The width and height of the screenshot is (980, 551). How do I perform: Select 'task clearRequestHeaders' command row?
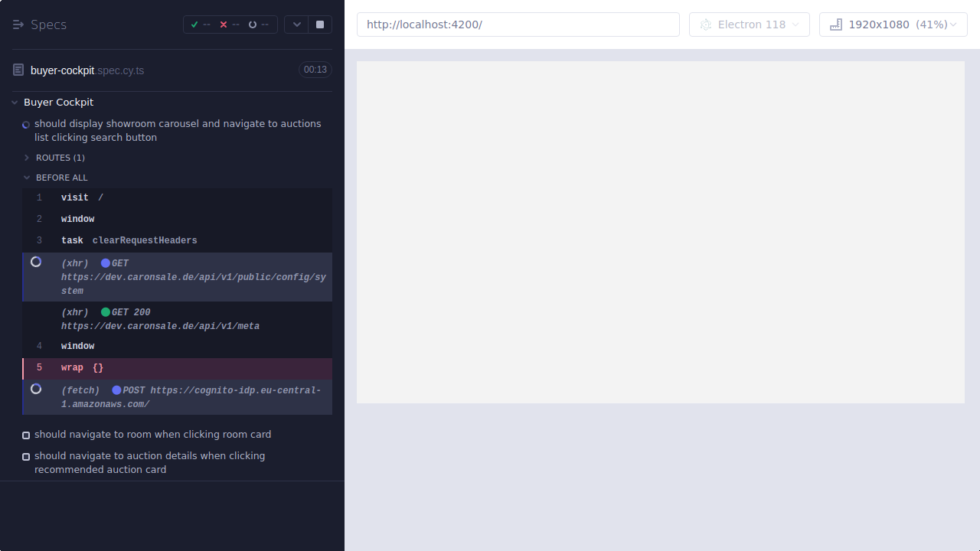pyautogui.click(x=178, y=240)
